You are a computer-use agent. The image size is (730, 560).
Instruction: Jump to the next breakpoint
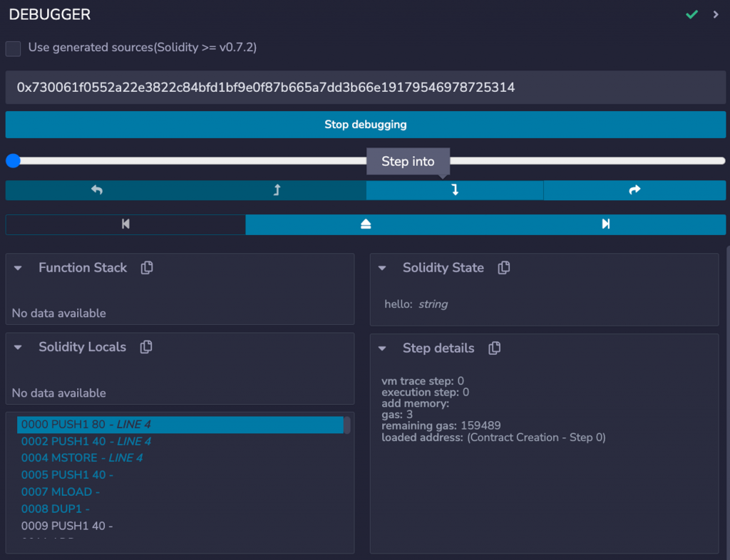(x=605, y=224)
